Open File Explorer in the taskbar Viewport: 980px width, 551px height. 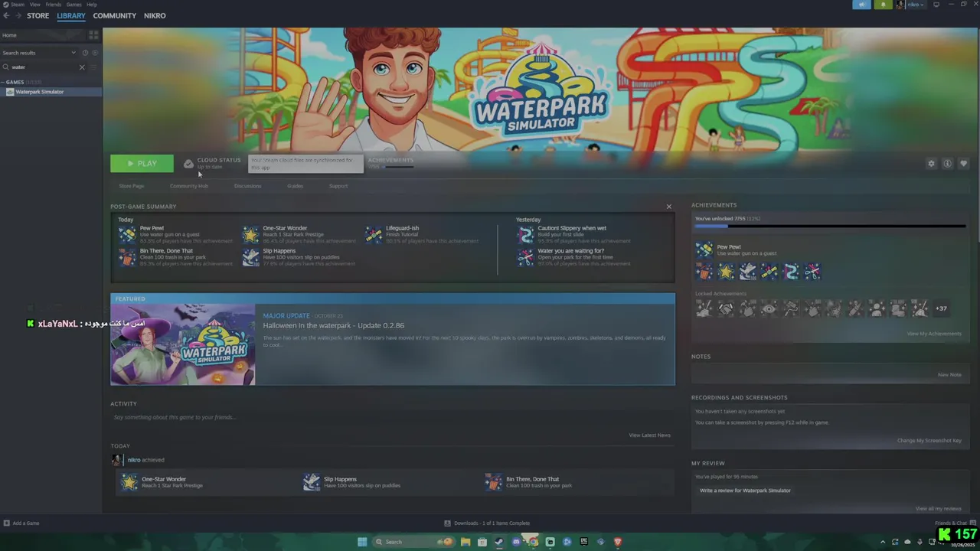[x=465, y=542]
